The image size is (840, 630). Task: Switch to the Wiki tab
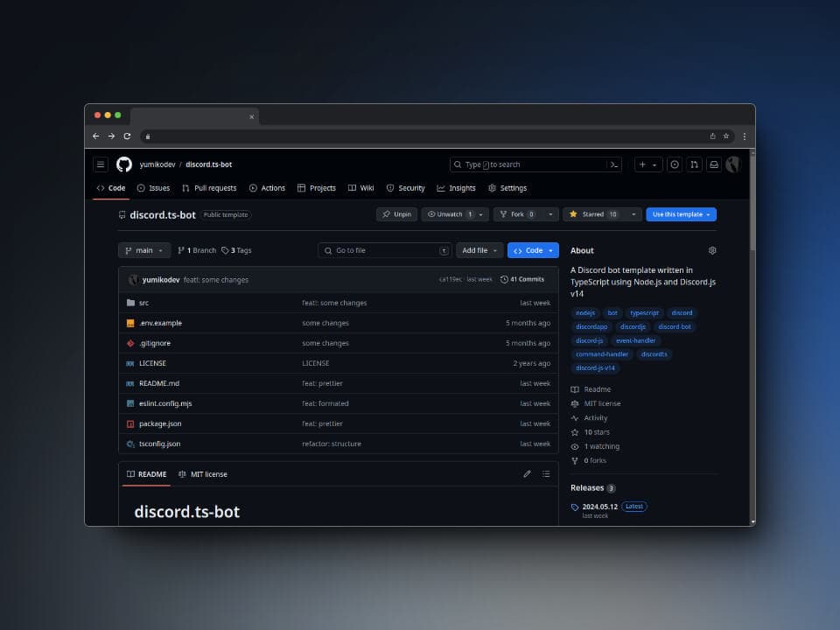(x=361, y=188)
